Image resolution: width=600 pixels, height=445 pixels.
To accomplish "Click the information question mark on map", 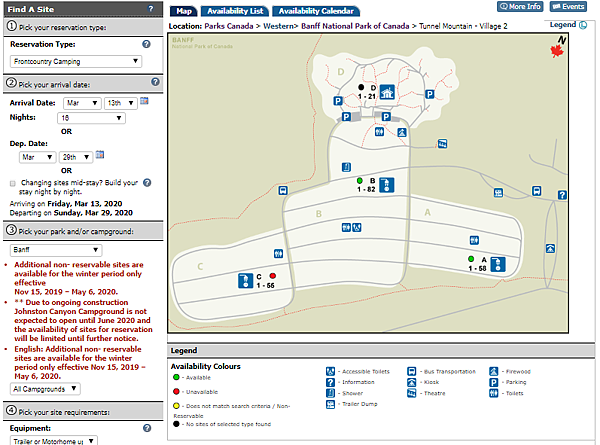I will (562, 195).
